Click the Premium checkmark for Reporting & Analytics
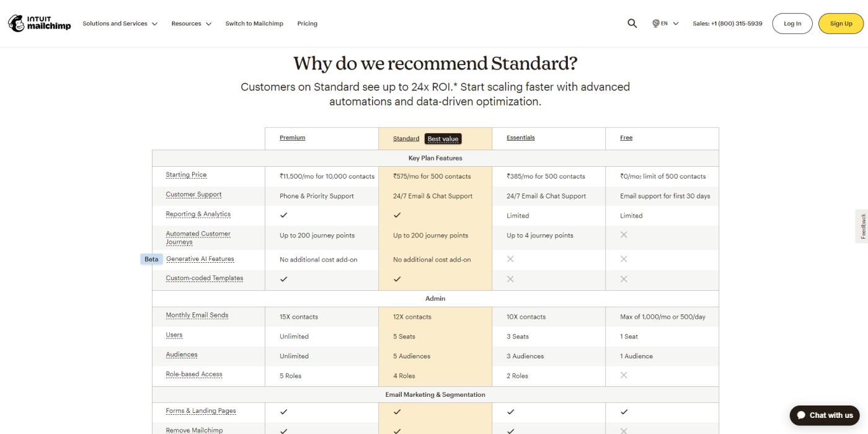This screenshot has height=434, width=868. (x=284, y=215)
